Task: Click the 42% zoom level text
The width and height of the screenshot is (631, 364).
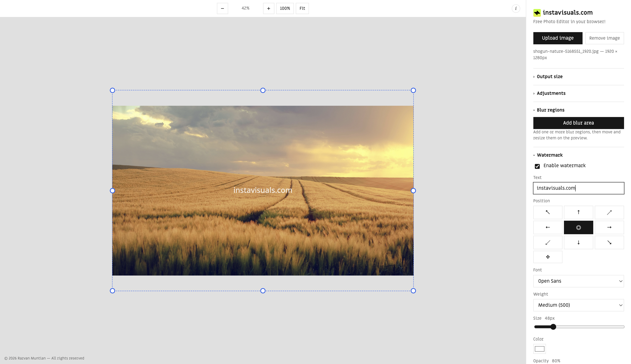Action: tap(245, 8)
